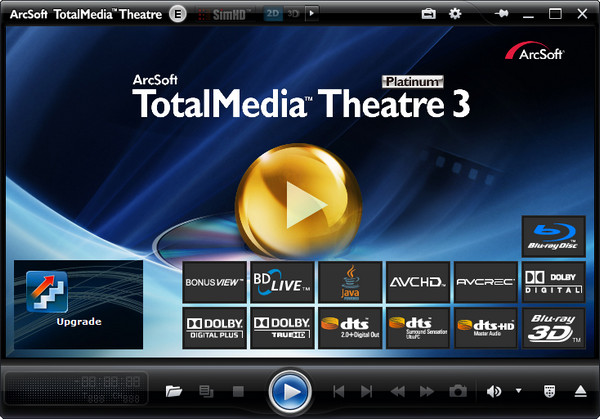Click the TotalMedia Theatre 3 title text

coord(301,103)
